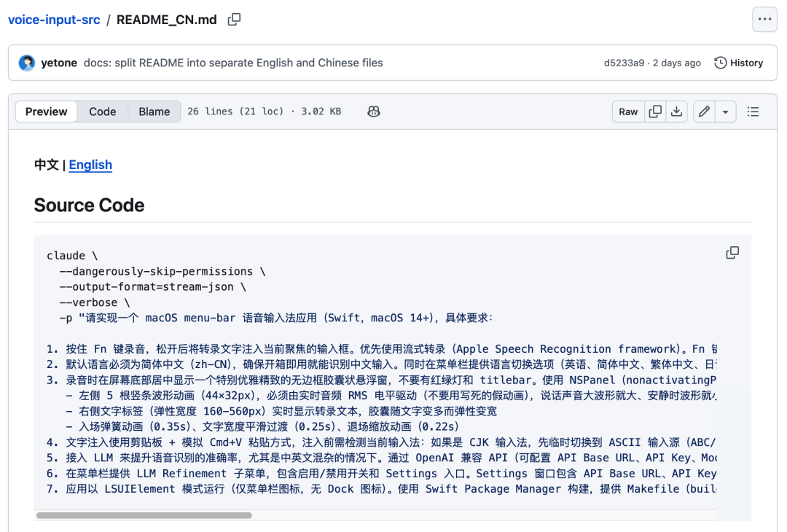Download the raw file
Image resolution: width=787 pixels, height=532 pixels.
point(676,112)
